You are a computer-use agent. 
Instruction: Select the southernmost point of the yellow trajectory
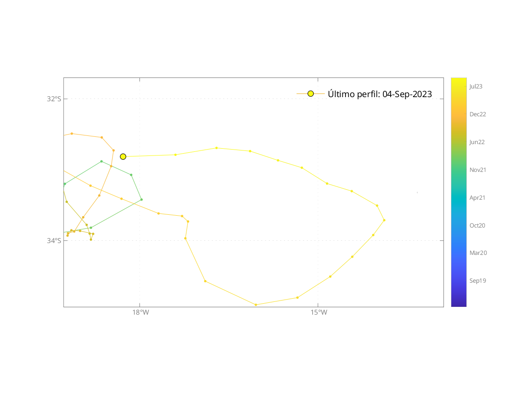(256, 305)
